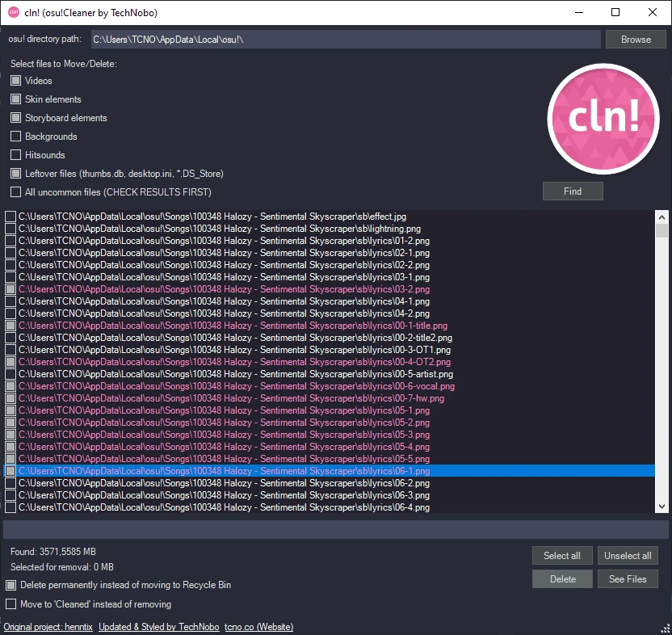
Task: Uncheck the box for lyrics\06-1.png row
Action: [10, 471]
